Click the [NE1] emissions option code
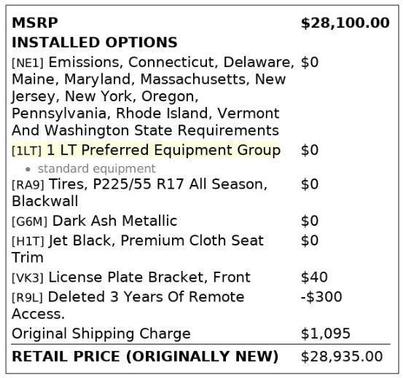This screenshot has width=403, height=378. (x=28, y=63)
